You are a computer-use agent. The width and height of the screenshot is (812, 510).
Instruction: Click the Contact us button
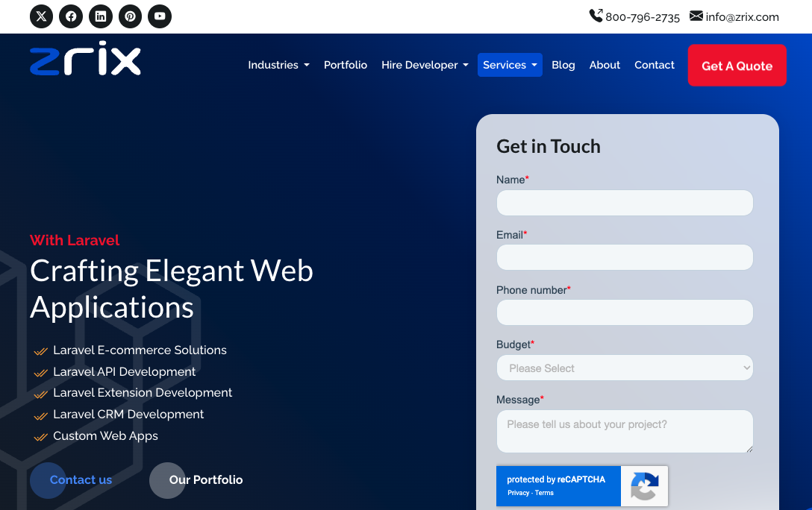[x=71, y=480]
